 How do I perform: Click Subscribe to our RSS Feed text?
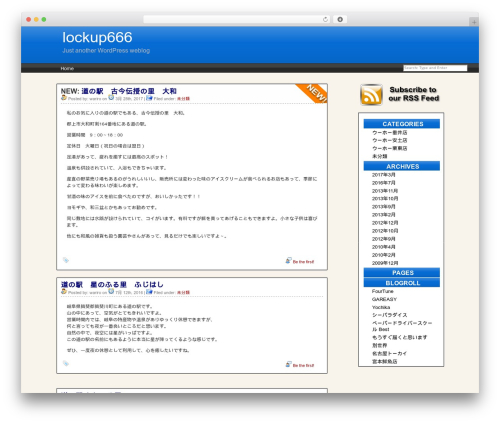pos(413,94)
